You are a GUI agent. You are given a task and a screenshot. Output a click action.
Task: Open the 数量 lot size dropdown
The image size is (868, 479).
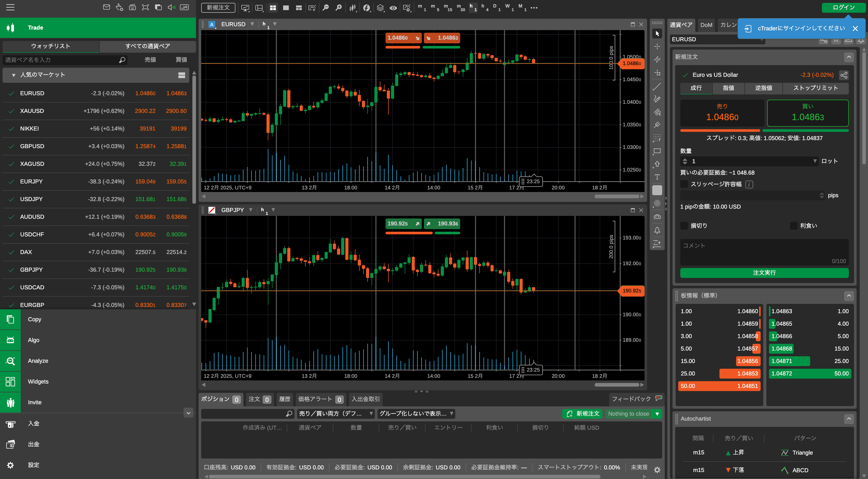[815, 161]
